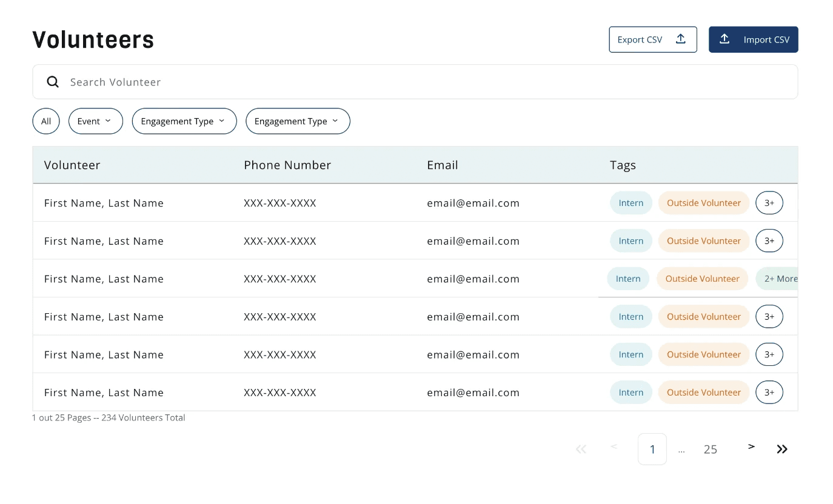This screenshot has height=504, width=833.
Task: Jump to last page with double-right arrows
Action: pyautogui.click(x=782, y=449)
